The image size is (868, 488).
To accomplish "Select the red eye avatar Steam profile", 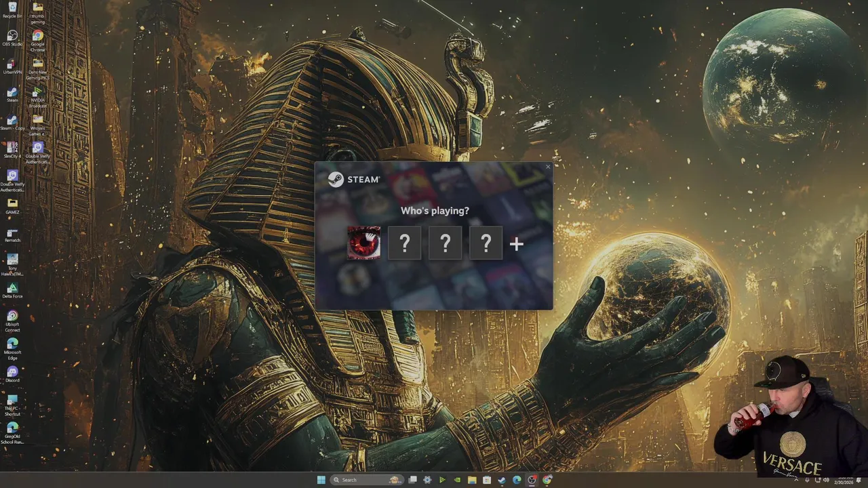I will [x=363, y=243].
